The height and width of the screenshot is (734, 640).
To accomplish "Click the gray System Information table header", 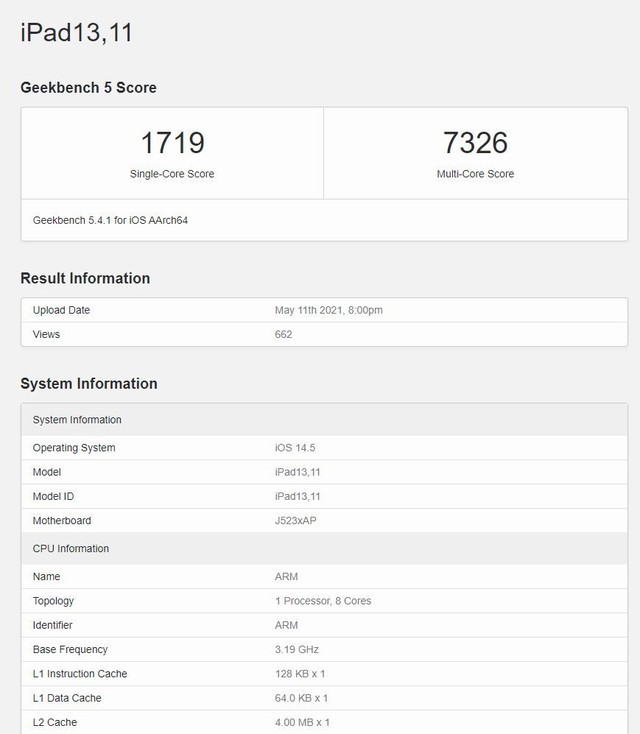I will click(x=324, y=419).
